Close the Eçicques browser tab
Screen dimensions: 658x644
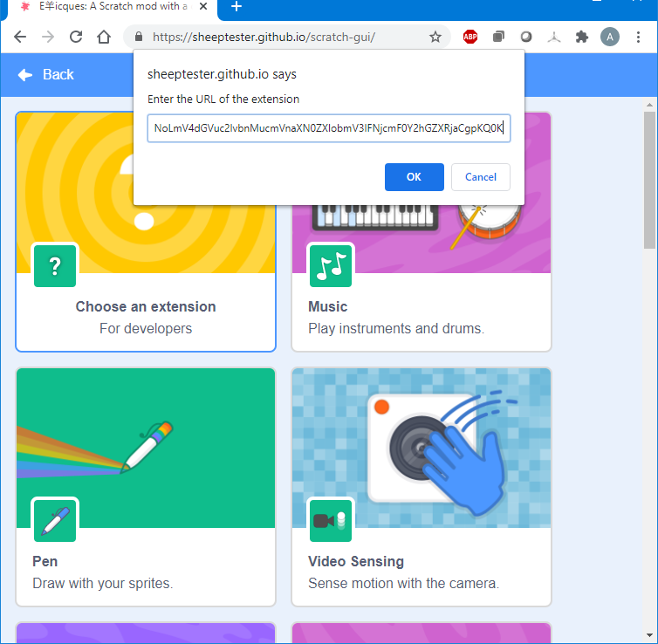coord(203,6)
